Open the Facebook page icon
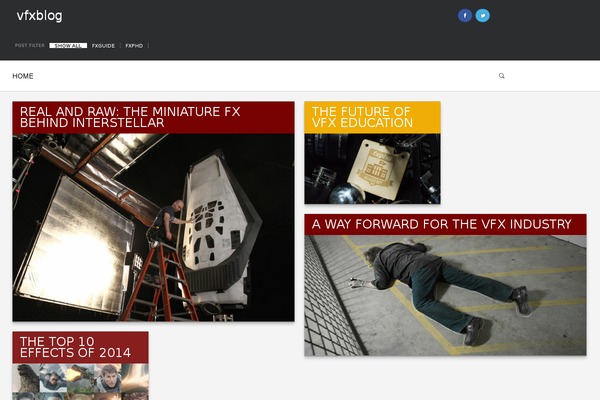The width and height of the screenshot is (600, 400). (465, 16)
